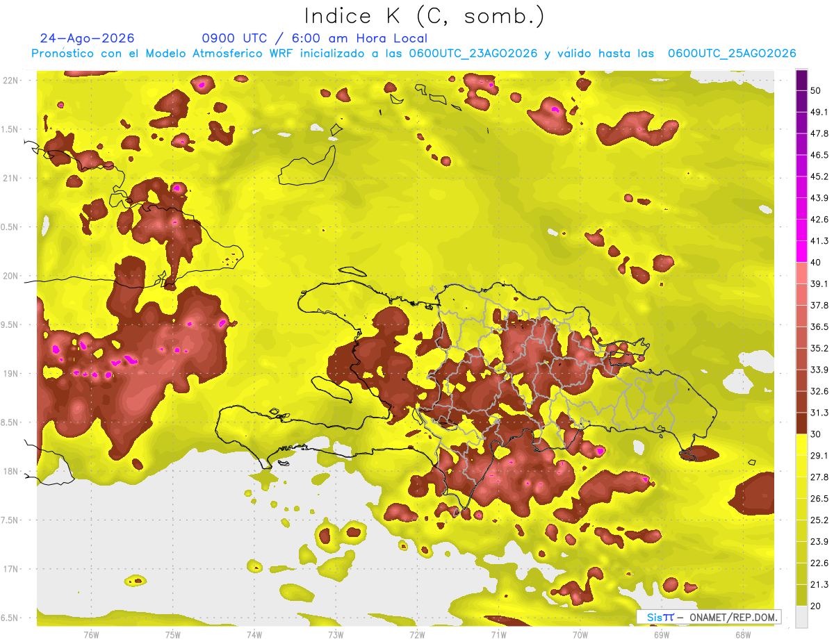Click the "ONAMET/REP.DOM." credit label
The width and height of the screenshot is (834, 644).
click(733, 617)
